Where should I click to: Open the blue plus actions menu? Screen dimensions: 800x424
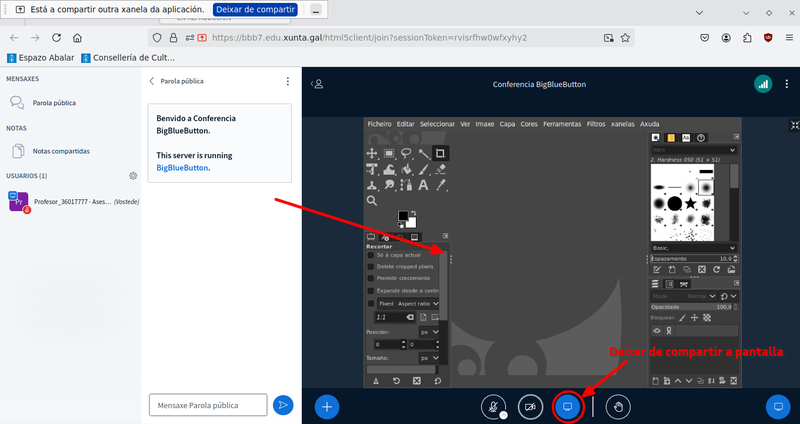click(327, 406)
